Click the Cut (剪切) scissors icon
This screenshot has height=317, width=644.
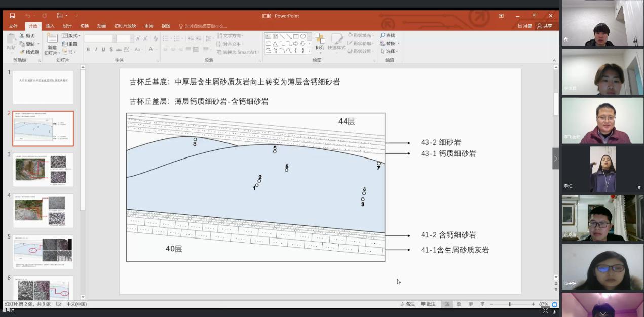[x=22, y=36]
